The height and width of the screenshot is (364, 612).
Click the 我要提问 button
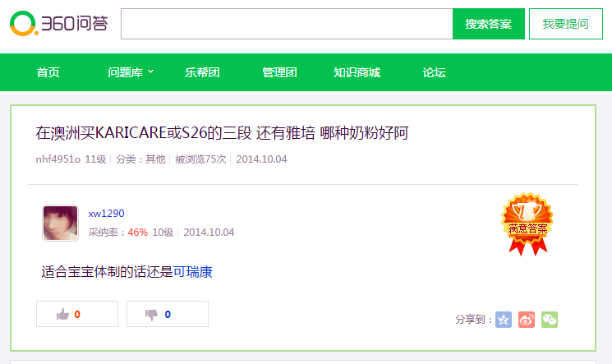[x=565, y=24]
